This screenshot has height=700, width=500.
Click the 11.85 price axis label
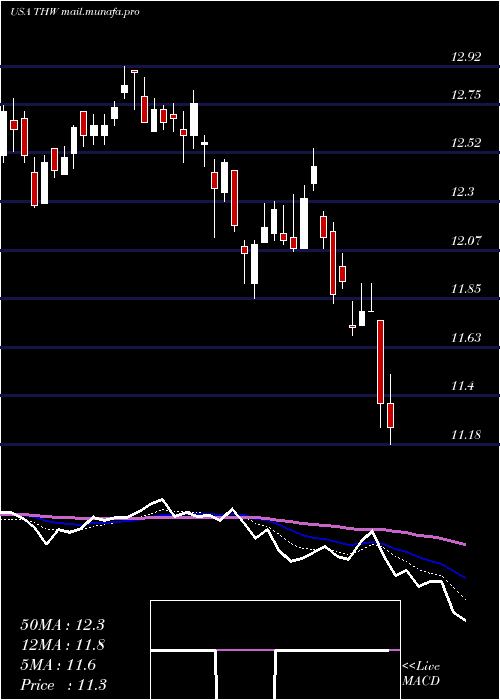tap(467, 288)
